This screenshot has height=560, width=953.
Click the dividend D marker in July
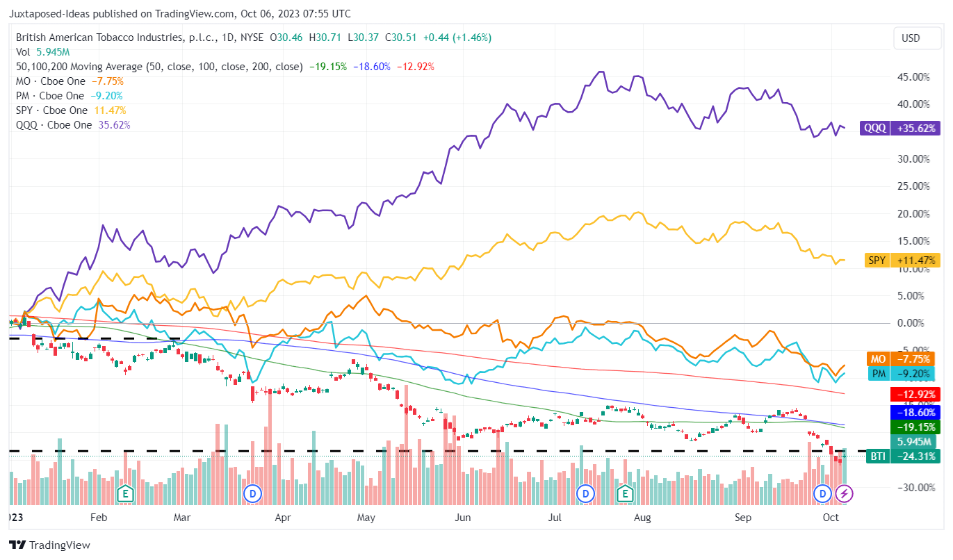tap(586, 494)
